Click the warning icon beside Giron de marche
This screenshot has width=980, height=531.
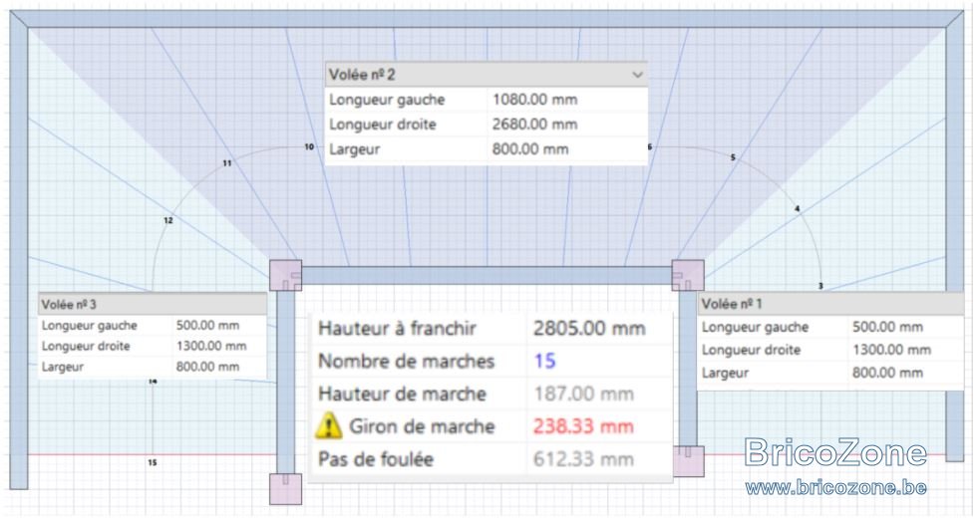coord(328,426)
